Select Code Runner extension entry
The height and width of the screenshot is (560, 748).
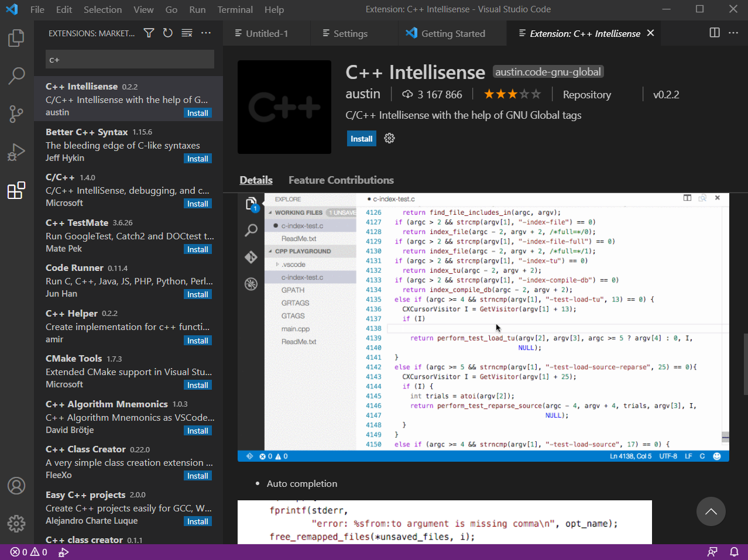click(128, 280)
